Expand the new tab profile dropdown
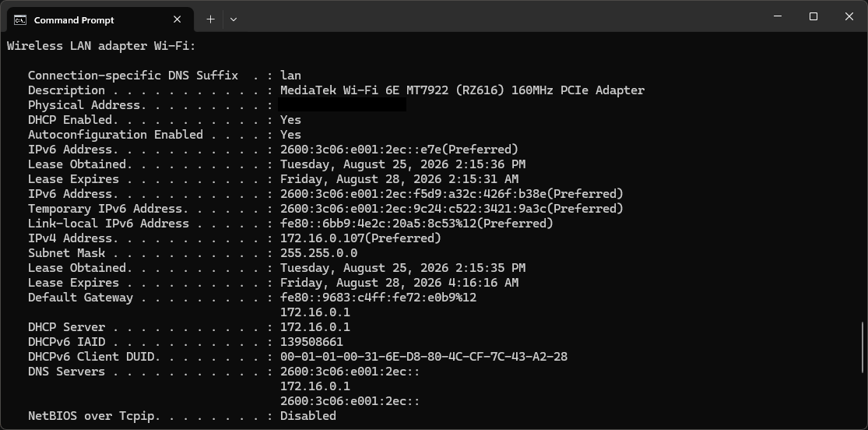868x430 pixels. tap(234, 19)
